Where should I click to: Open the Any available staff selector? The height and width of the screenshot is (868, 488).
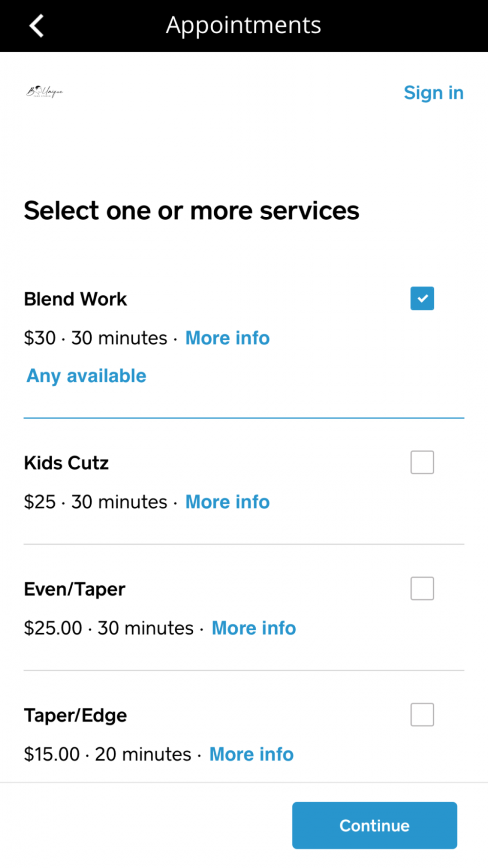(x=86, y=376)
